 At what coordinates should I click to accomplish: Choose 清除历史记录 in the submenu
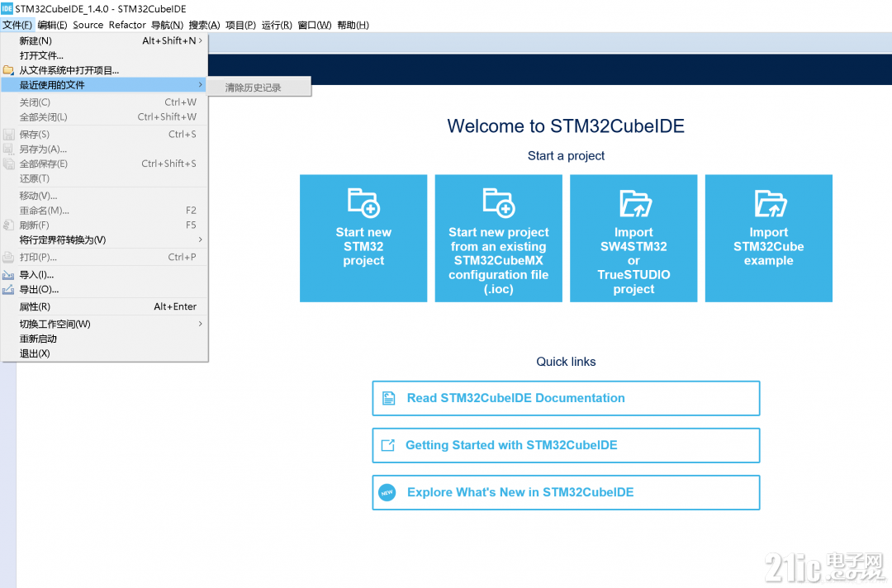tap(259, 88)
